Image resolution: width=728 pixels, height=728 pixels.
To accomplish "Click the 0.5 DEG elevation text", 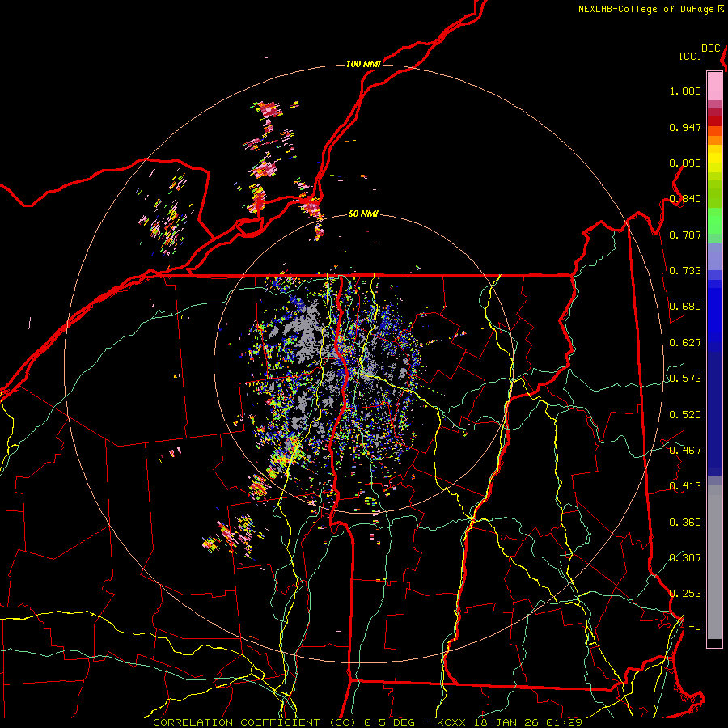I will 390,722.
